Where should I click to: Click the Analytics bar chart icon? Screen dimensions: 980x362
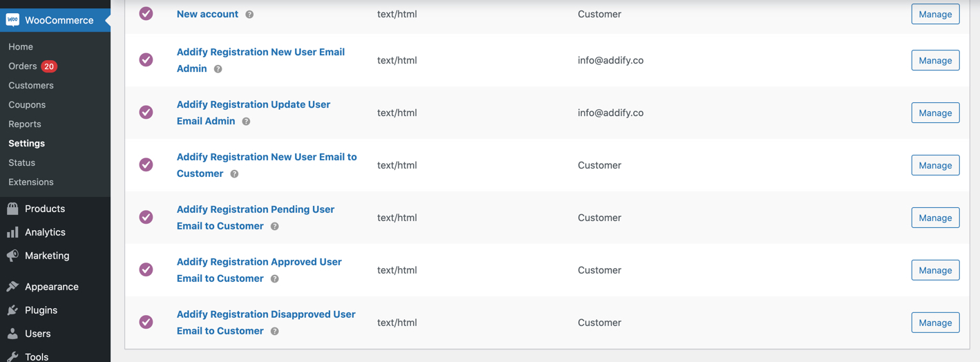(12, 232)
